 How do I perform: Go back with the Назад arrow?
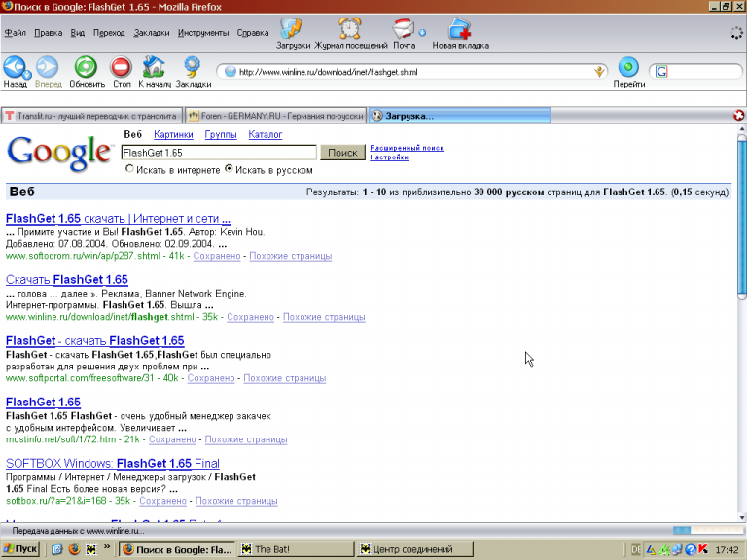click(16, 68)
